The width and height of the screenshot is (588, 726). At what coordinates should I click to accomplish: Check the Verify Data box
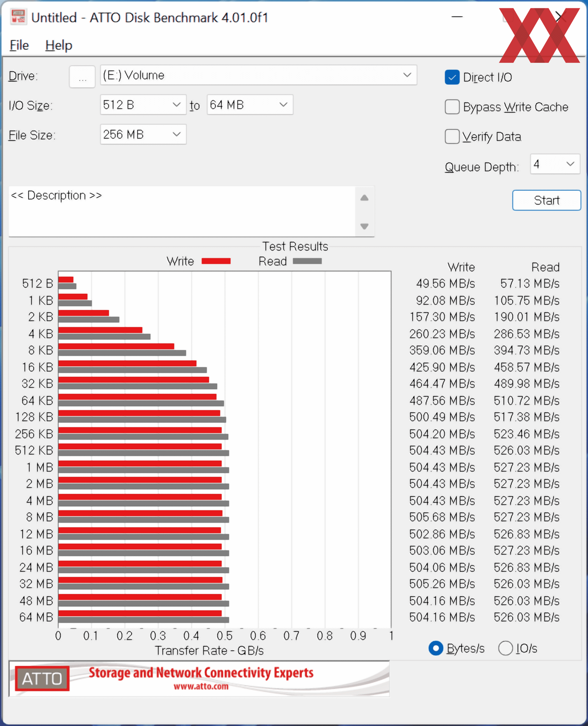pos(452,137)
